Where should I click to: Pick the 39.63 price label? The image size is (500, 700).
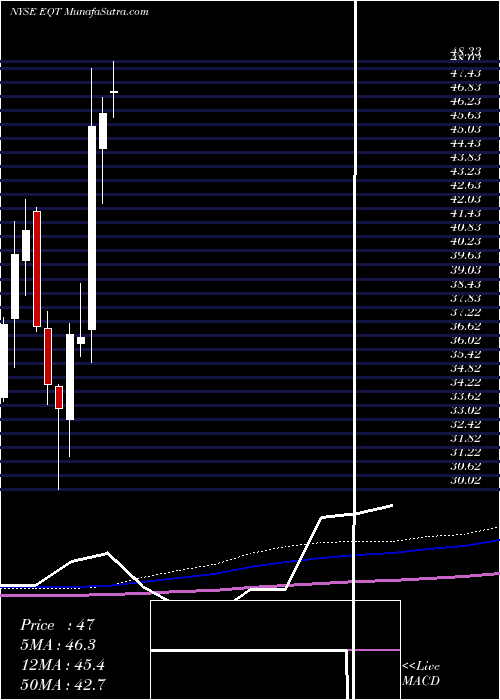tap(464, 255)
